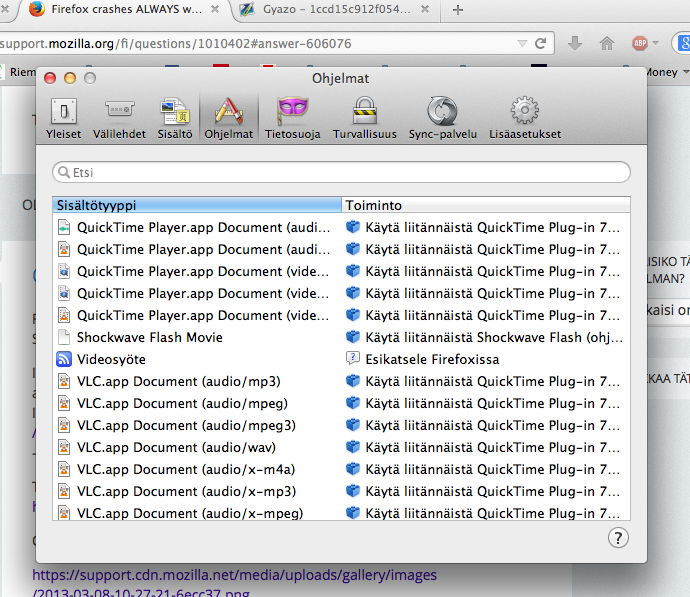Select VLC.app Document (audio/wav) row

pyautogui.click(x=341, y=447)
